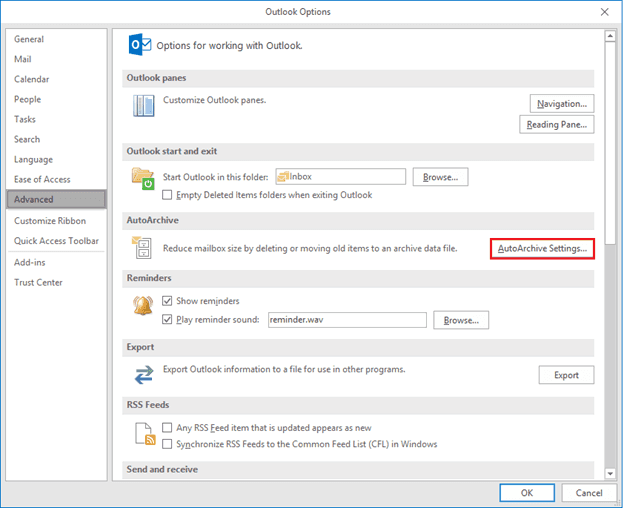
Task: Click 'Export Outlook information' description text
Action: pyautogui.click(x=284, y=369)
